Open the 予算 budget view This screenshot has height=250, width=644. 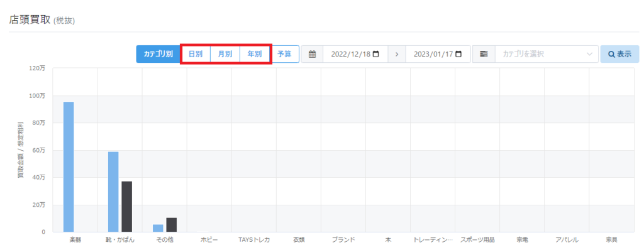coord(285,54)
